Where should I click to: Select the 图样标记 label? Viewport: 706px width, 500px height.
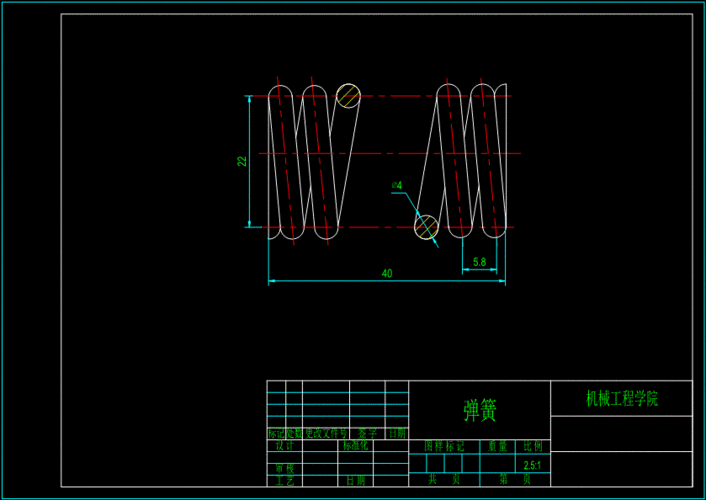(x=444, y=446)
